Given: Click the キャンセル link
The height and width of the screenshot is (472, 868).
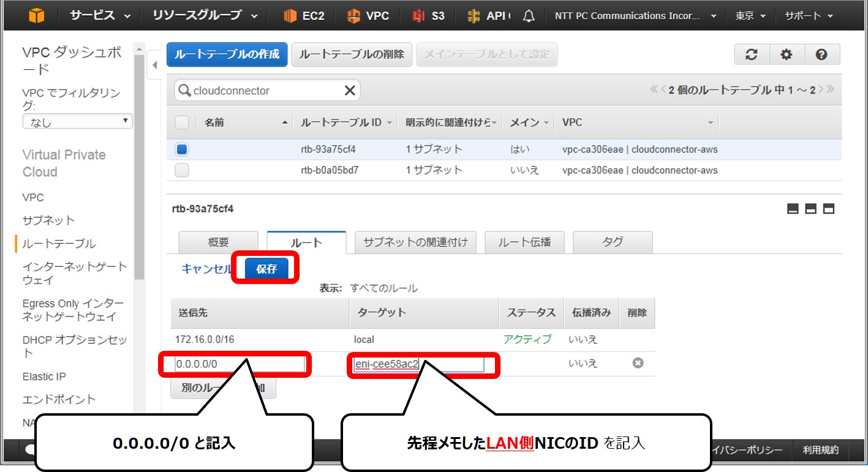Looking at the screenshot, I should point(206,269).
